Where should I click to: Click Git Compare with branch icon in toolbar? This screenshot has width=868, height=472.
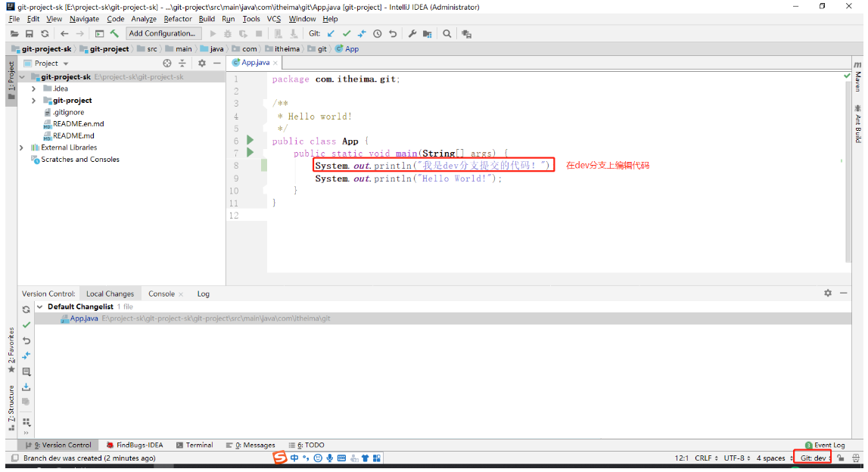tap(362, 34)
